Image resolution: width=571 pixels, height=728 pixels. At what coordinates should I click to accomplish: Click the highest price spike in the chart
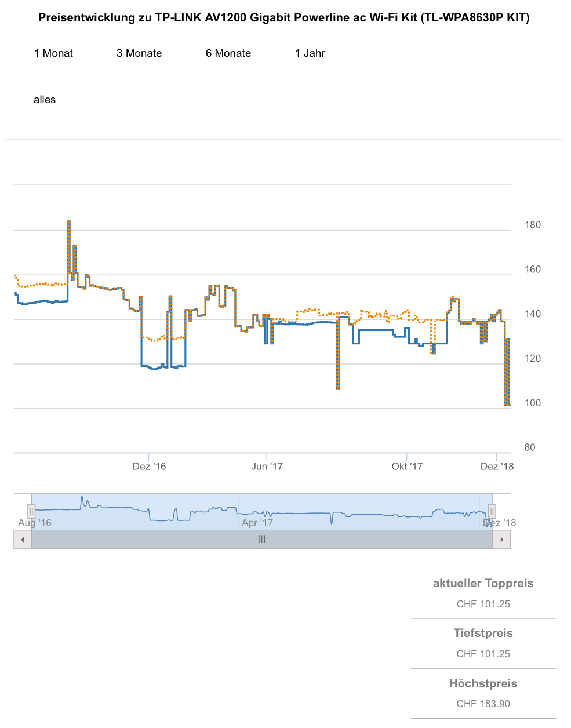coord(68,222)
